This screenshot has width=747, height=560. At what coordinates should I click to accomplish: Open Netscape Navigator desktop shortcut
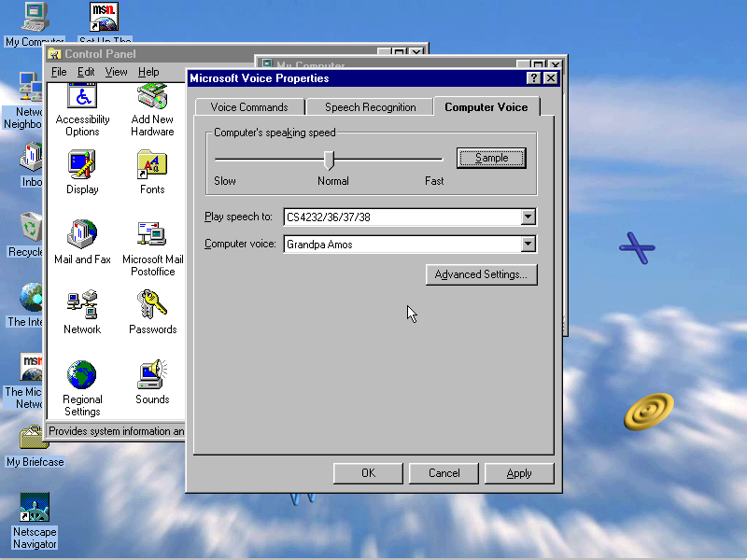pyautogui.click(x=35, y=510)
